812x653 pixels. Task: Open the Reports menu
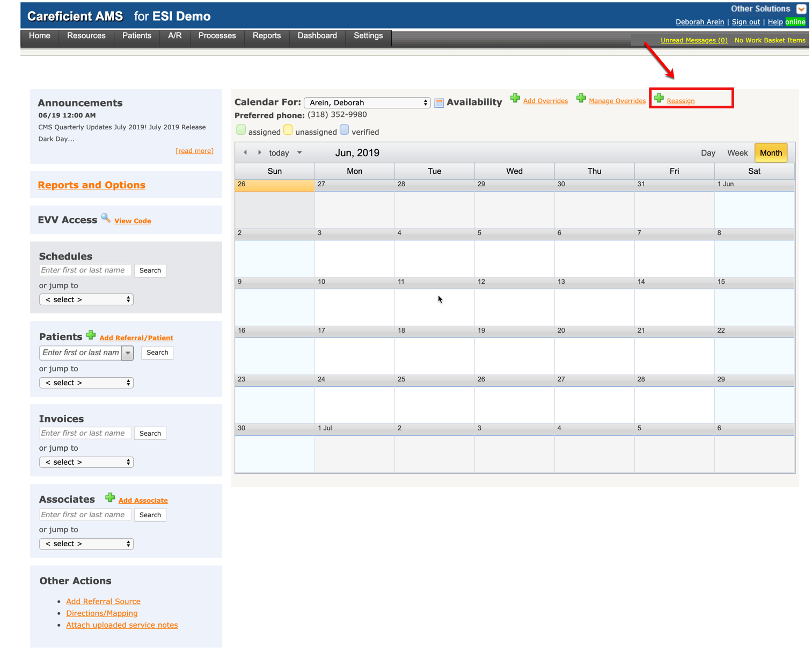(x=267, y=36)
